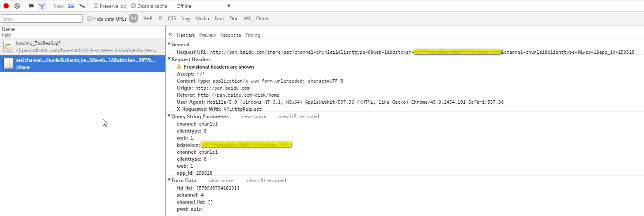This screenshot has height=216, width=644.
Task: Filter requests by WS
Action: click(247, 19)
